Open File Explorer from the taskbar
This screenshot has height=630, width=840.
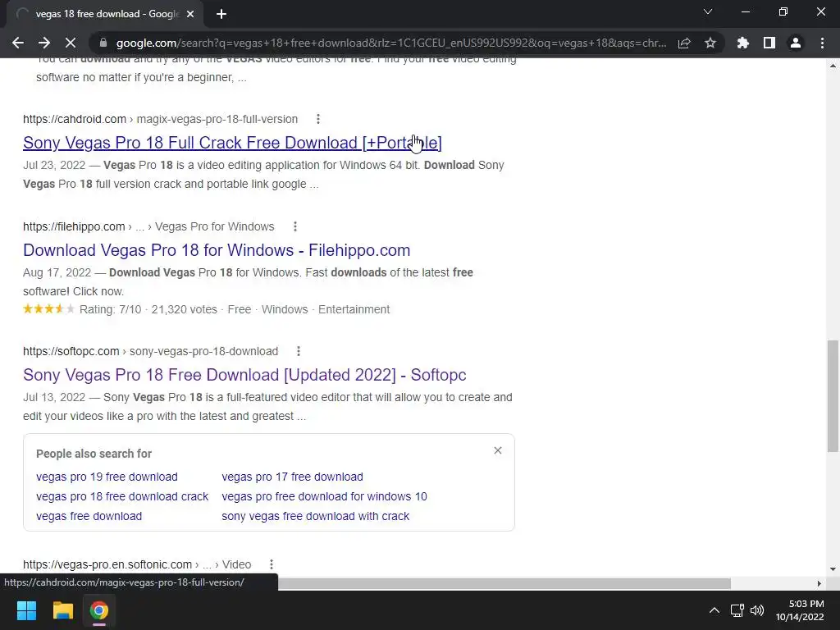(x=62, y=610)
